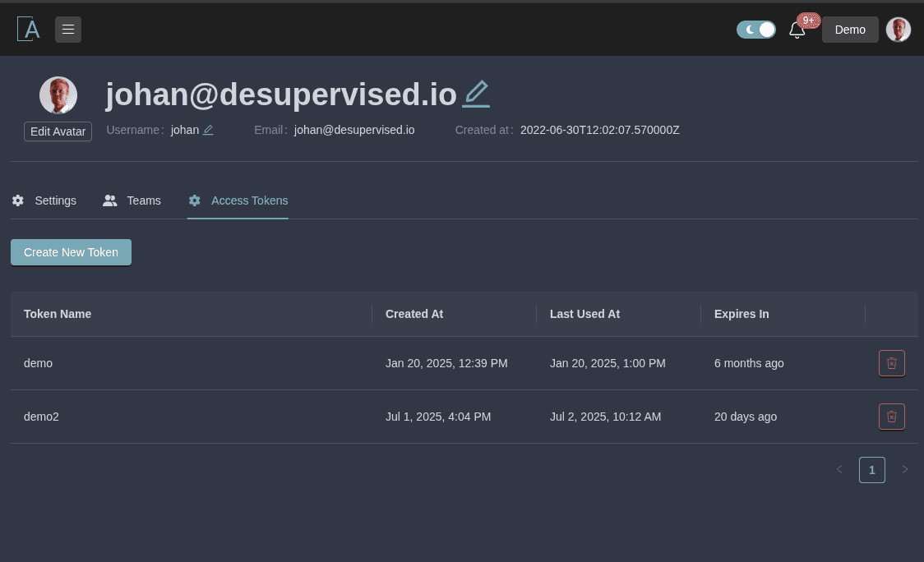Open the Teams tab
This screenshot has height=562, width=924.
(132, 200)
